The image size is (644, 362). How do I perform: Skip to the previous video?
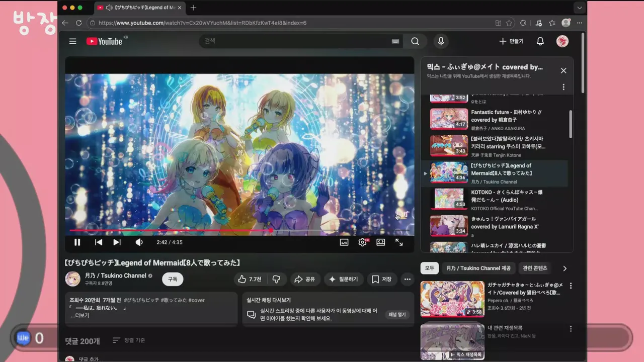pos(99,242)
